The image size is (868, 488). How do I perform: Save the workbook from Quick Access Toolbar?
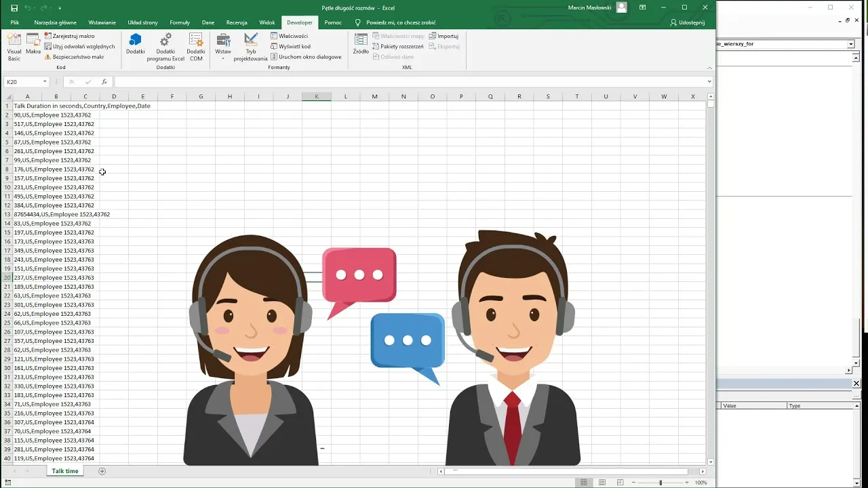coord(14,7)
